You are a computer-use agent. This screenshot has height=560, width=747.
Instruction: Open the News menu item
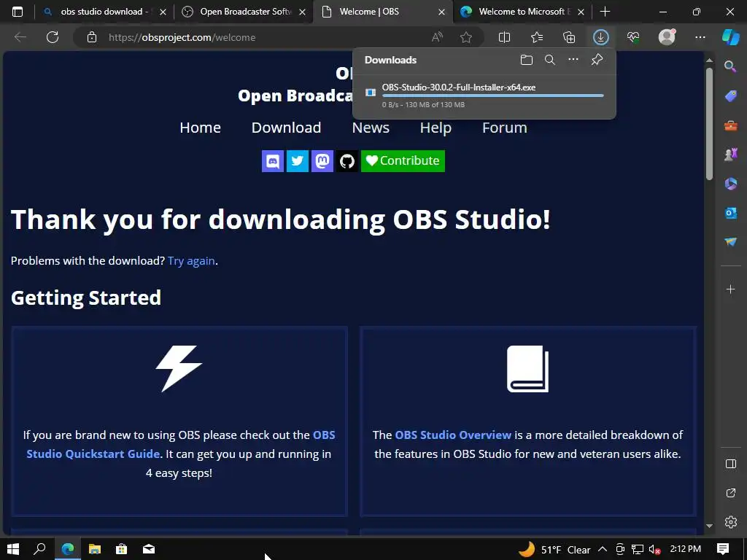click(x=371, y=128)
